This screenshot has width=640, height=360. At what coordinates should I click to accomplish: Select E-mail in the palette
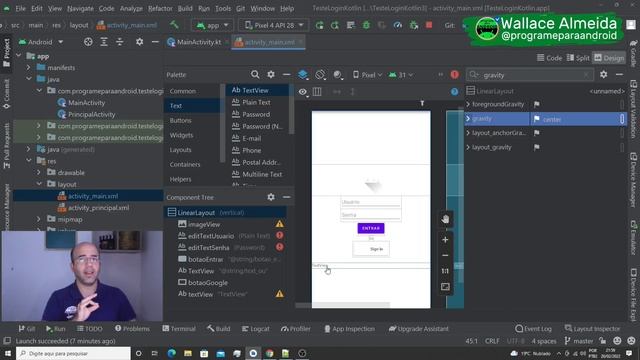[251, 138]
